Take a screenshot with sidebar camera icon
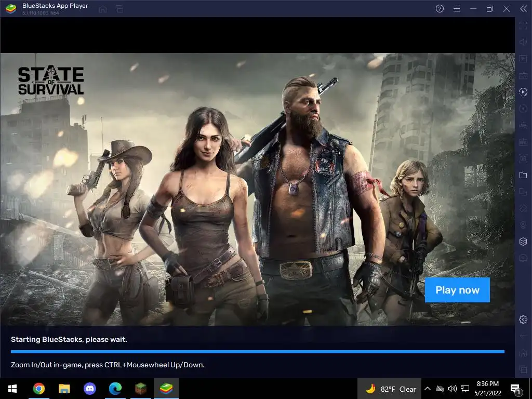This screenshot has height=399, width=532. pyautogui.click(x=523, y=158)
